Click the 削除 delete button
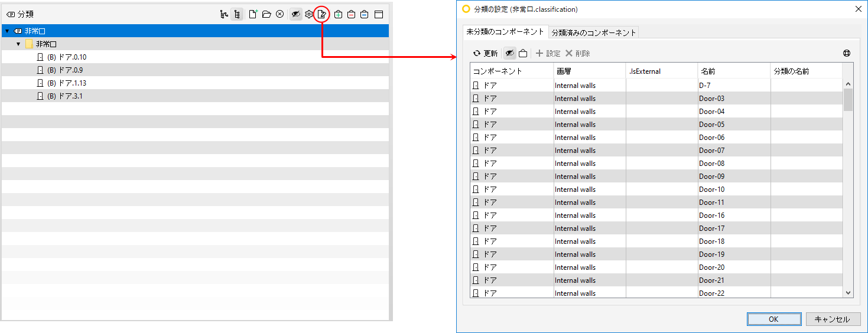 (x=577, y=53)
